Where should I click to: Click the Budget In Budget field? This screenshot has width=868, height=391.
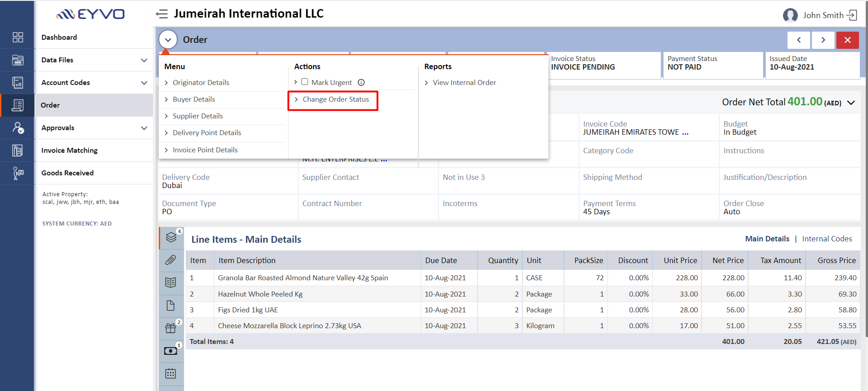[x=790, y=128]
